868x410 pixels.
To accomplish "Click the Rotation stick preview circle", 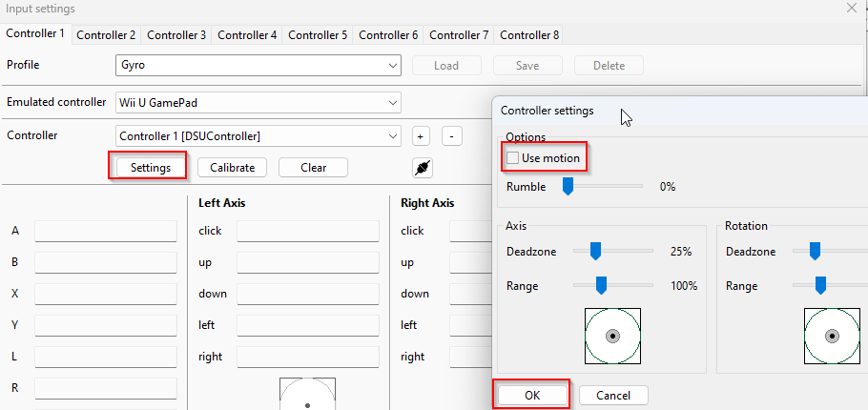I will click(832, 336).
